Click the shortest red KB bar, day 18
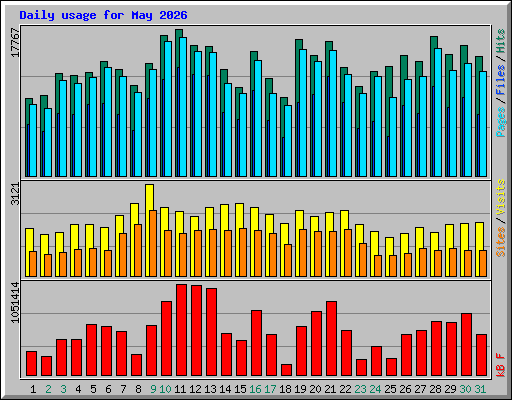Viewport: 512px width, 400px height. (286, 370)
